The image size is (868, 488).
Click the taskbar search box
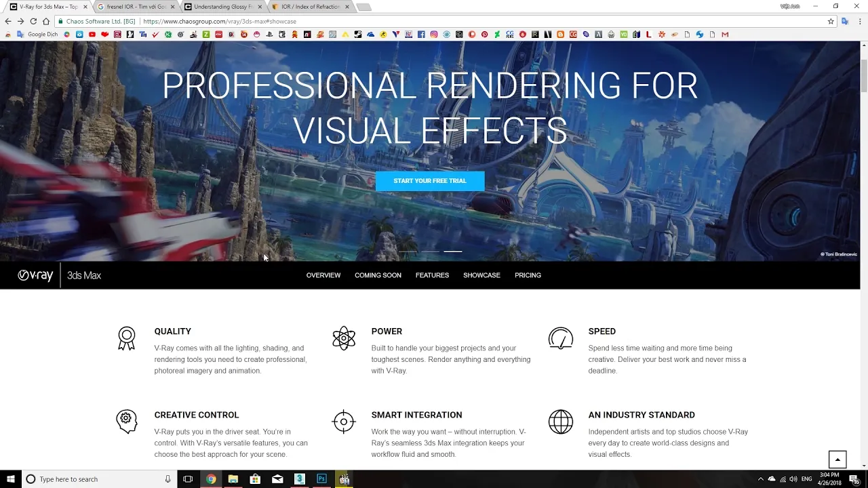[98, 479]
